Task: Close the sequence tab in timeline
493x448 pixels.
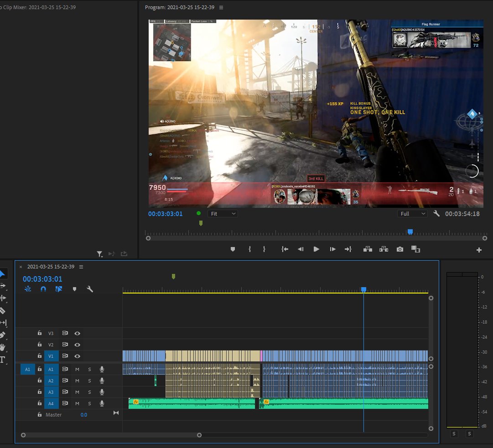Action: tap(21, 267)
